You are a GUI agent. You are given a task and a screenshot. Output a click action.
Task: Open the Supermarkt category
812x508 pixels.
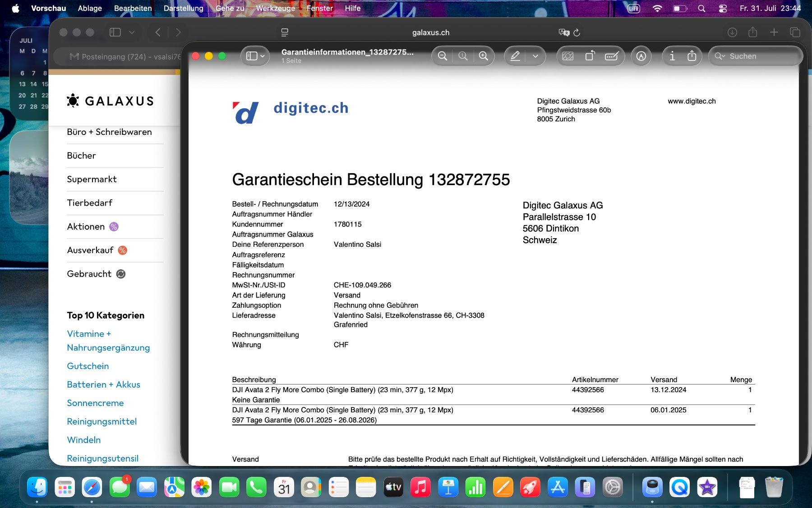[92, 179]
